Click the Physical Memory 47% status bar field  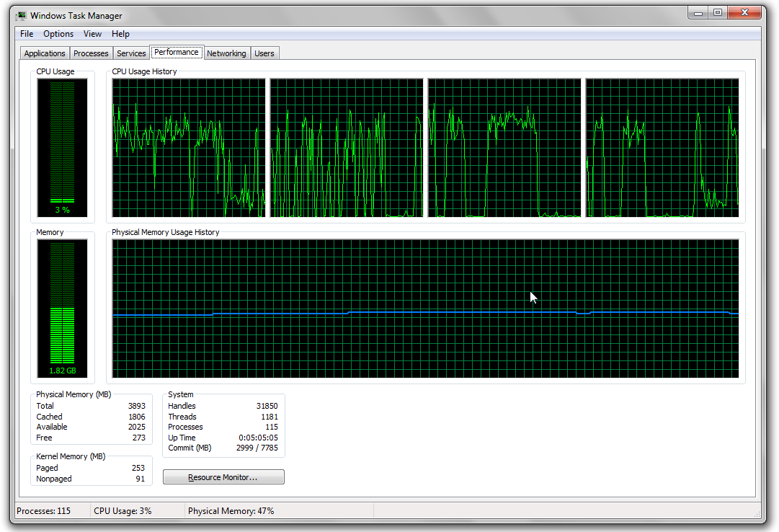231,511
